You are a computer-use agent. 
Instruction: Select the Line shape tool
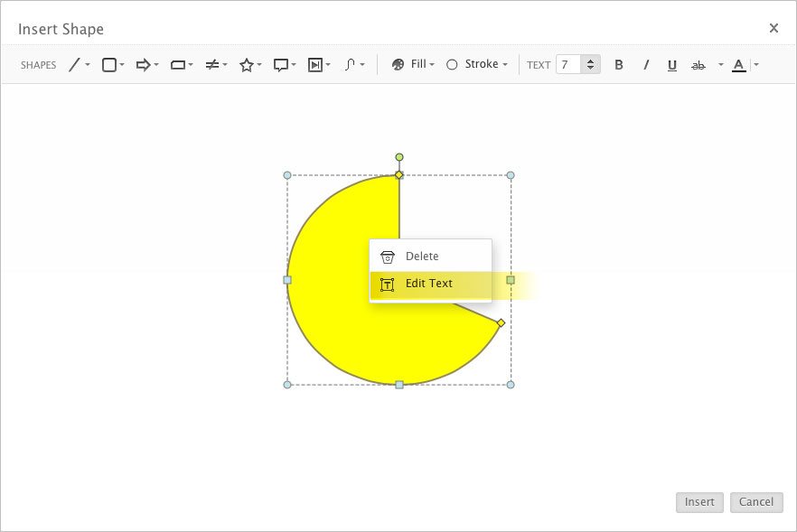[x=75, y=65]
